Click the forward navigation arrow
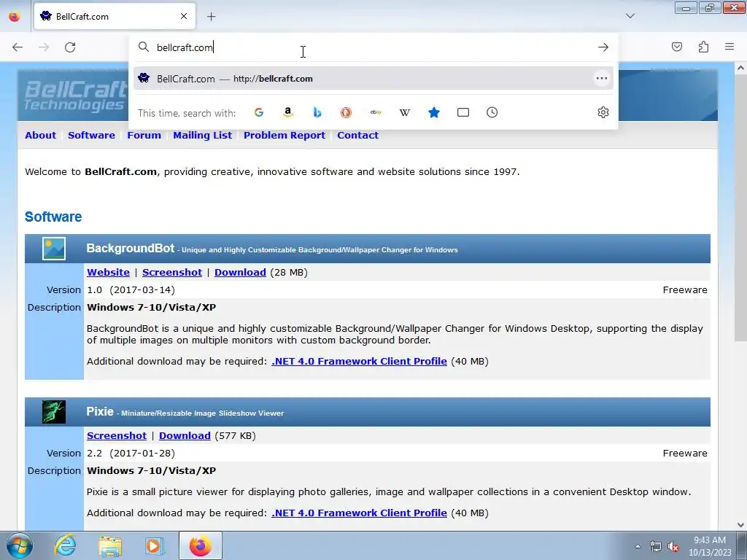Viewport: 747px width, 560px height. [44, 47]
